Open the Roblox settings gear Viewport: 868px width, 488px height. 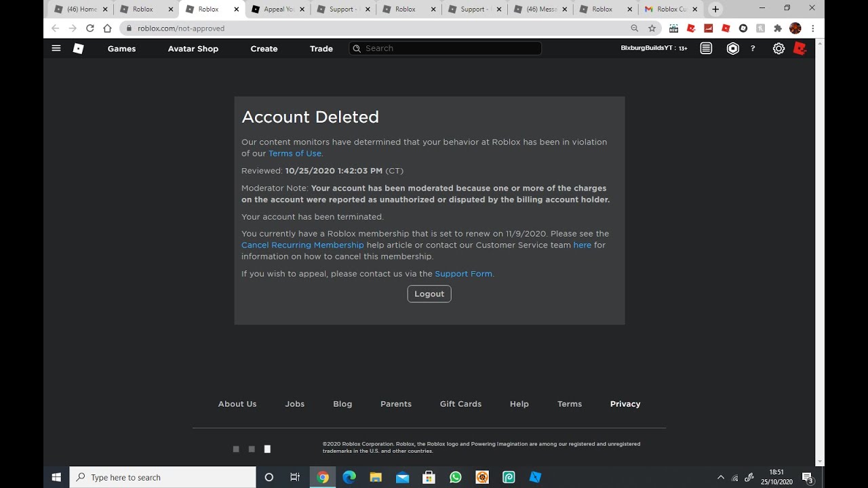tap(778, 48)
